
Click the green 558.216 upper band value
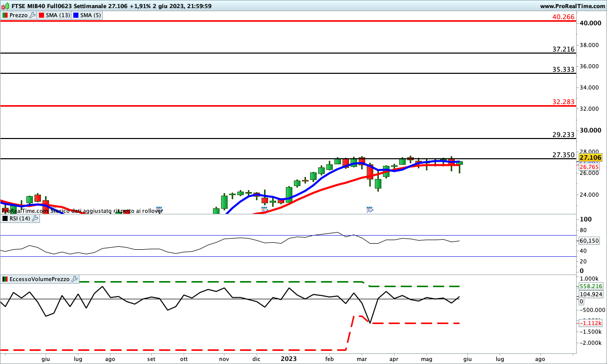point(590,286)
